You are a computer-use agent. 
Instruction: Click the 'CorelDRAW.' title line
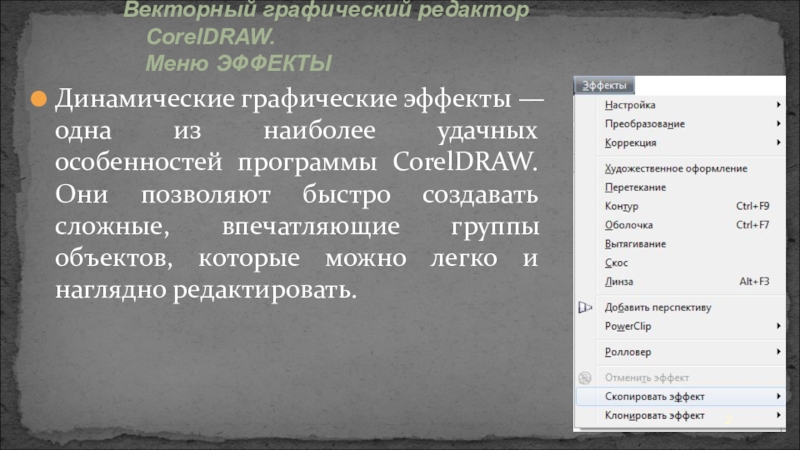tap(211, 37)
